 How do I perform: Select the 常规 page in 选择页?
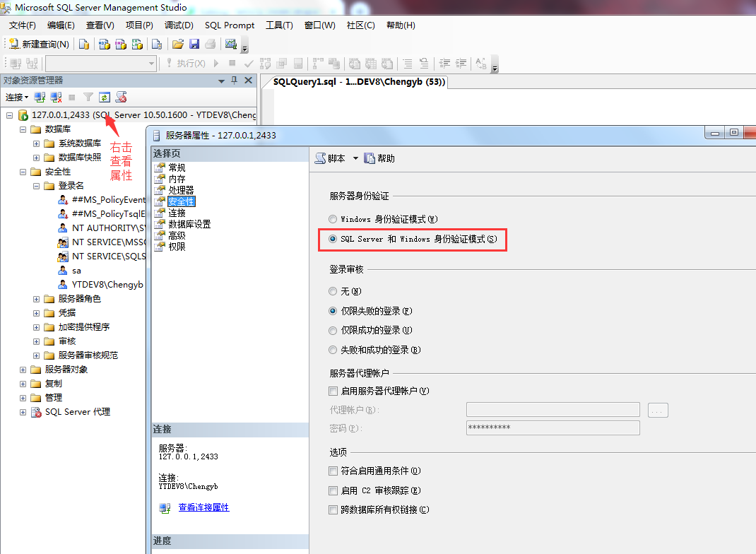[177, 167]
